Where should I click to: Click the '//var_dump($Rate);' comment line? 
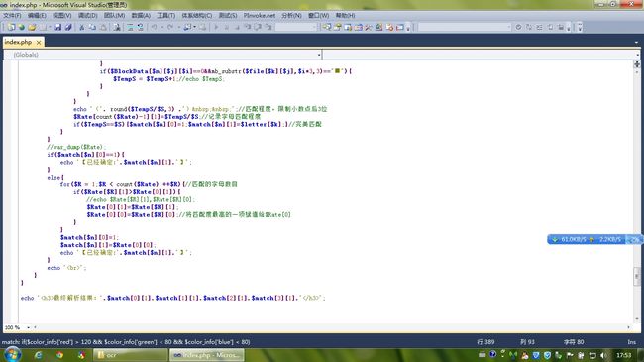76,147
